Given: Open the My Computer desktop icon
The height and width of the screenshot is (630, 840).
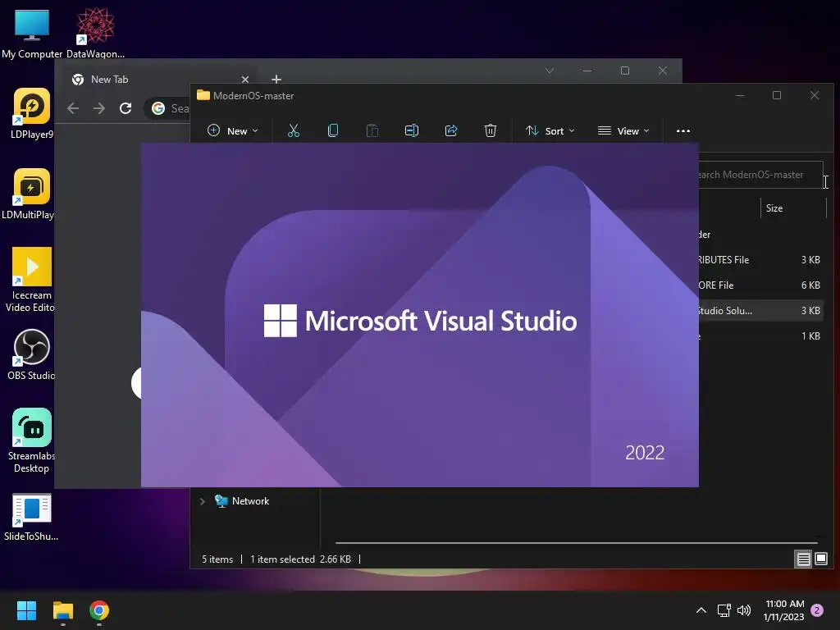Looking at the screenshot, I should [32, 34].
